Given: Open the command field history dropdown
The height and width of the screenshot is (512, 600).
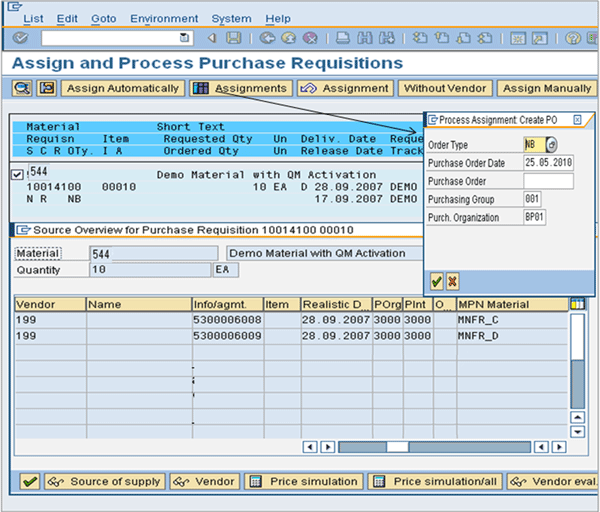Looking at the screenshot, I should tap(184, 38).
